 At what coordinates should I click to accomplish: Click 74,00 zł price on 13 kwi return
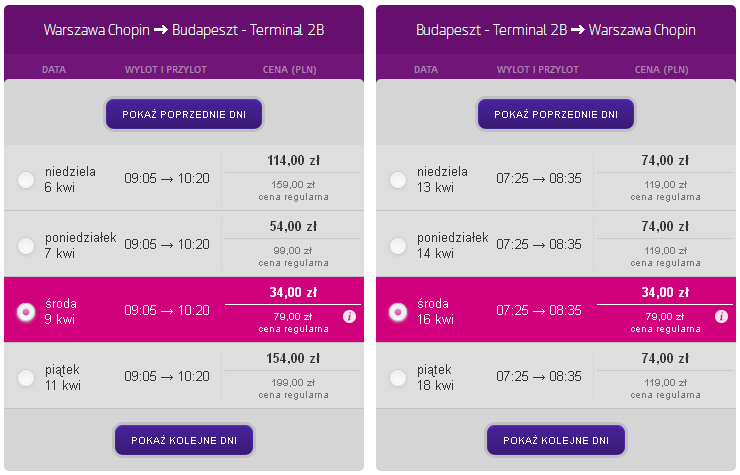[x=665, y=161]
